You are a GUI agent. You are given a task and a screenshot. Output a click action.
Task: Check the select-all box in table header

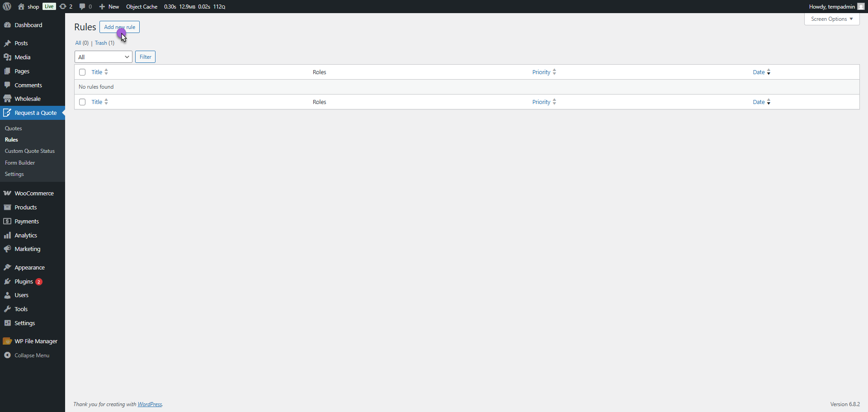click(82, 72)
